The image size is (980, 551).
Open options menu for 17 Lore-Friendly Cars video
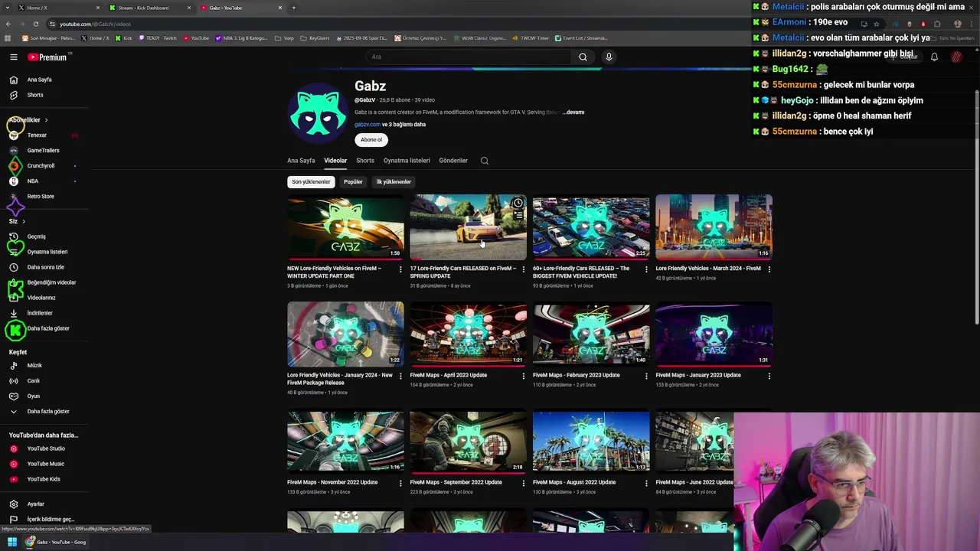(x=524, y=269)
